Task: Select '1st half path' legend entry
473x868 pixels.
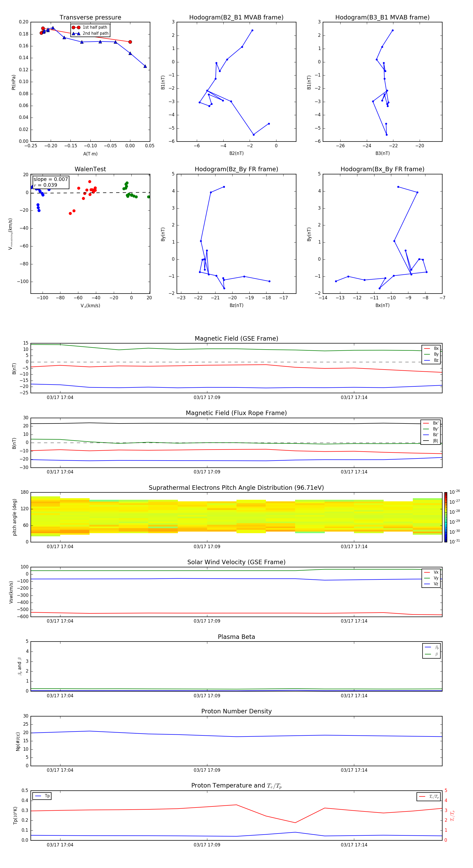Action: pyautogui.click(x=90, y=27)
